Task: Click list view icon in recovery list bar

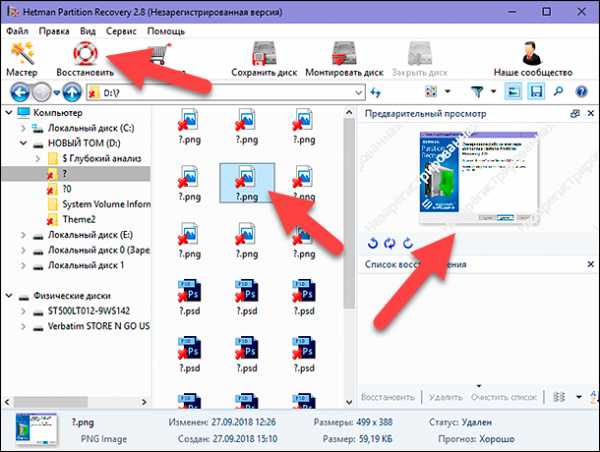Action: 559,397
